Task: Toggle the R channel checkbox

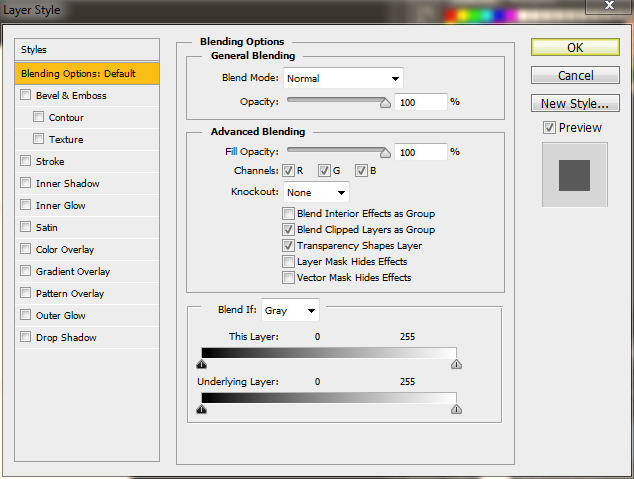Action: (x=288, y=171)
